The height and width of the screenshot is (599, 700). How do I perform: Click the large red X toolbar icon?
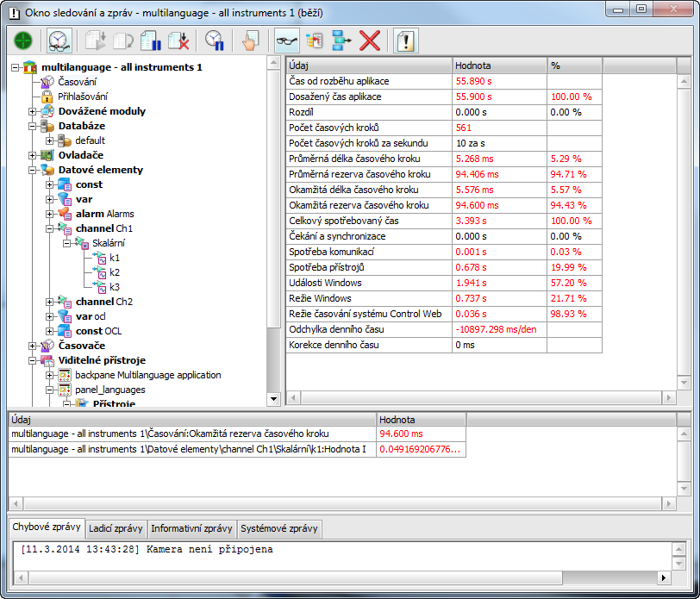point(370,40)
